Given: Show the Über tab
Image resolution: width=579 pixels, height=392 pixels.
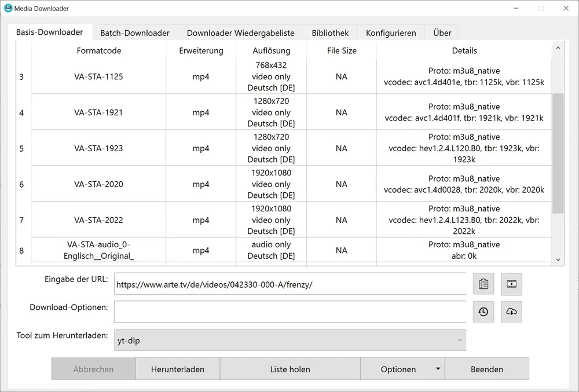Looking at the screenshot, I should point(442,33).
